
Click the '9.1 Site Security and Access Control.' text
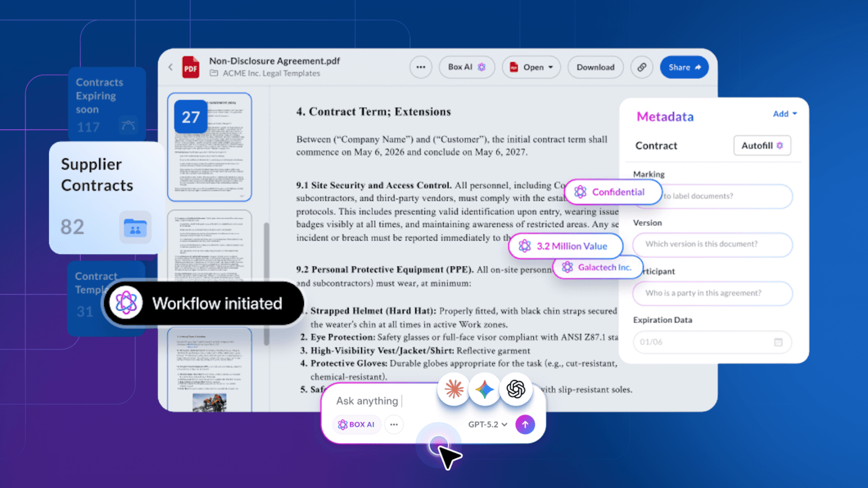(x=374, y=185)
